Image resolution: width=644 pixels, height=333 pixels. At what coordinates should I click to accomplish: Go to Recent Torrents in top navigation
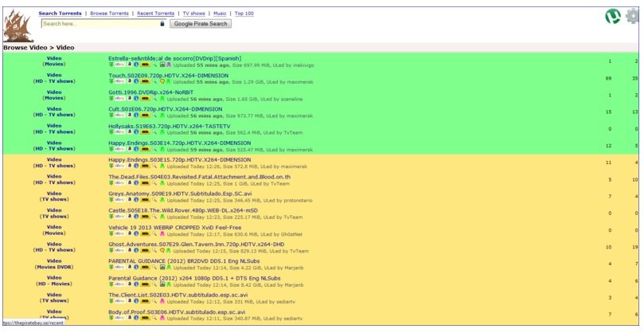[154, 14]
